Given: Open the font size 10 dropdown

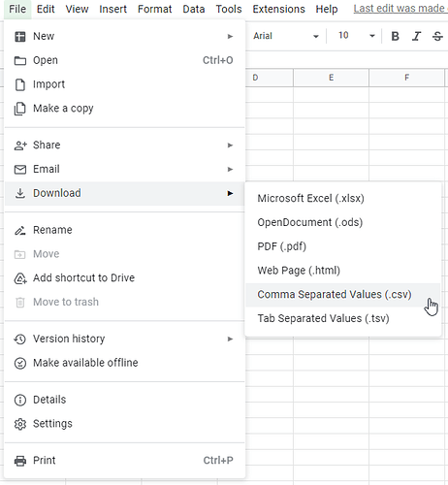Looking at the screenshot, I should [356, 36].
